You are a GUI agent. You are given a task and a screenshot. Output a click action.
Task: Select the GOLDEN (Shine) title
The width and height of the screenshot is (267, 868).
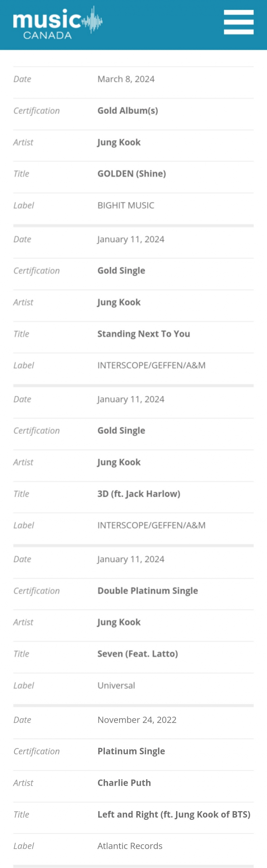click(131, 174)
